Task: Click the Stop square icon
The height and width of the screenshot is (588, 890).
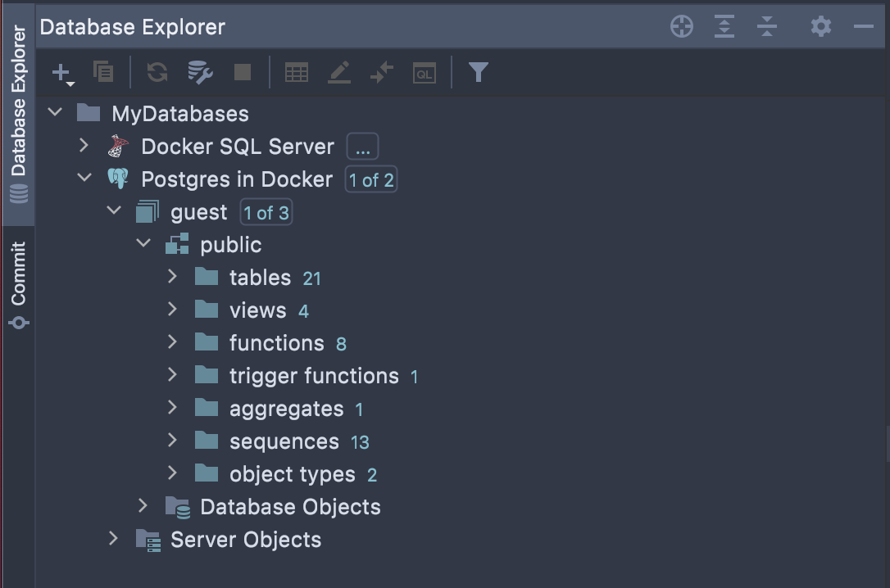Action: click(x=243, y=72)
